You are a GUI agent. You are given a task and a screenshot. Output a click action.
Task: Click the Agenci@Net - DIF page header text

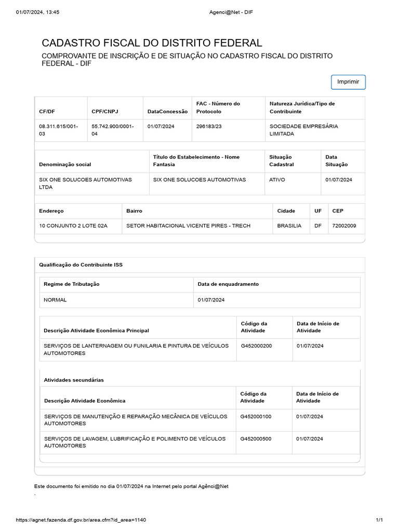tap(231, 12)
